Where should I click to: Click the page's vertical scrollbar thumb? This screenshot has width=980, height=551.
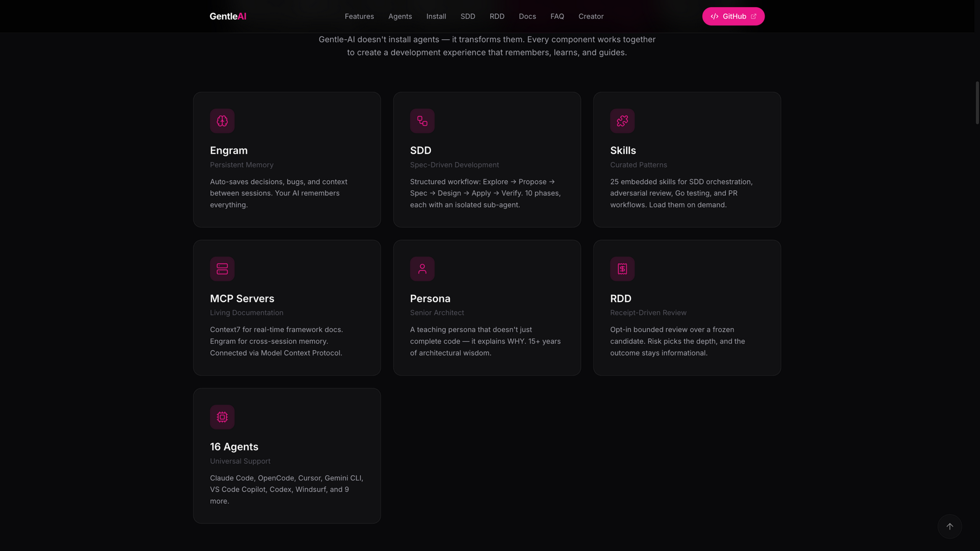[977, 102]
